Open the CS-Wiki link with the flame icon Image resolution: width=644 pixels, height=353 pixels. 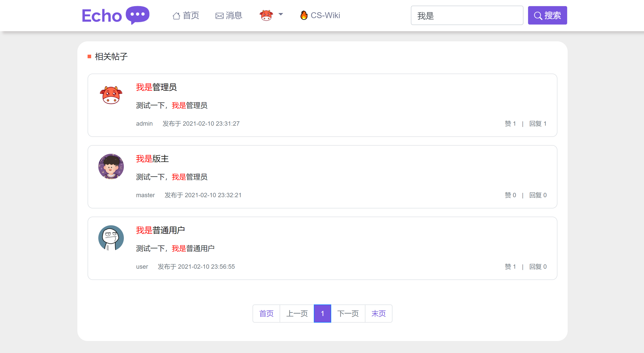320,15
